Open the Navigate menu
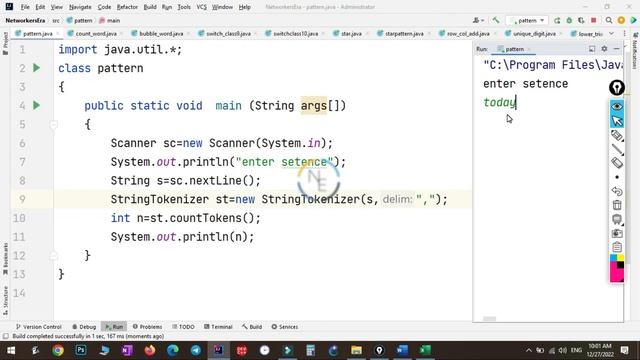The width and height of the screenshot is (640, 360). [80, 7]
